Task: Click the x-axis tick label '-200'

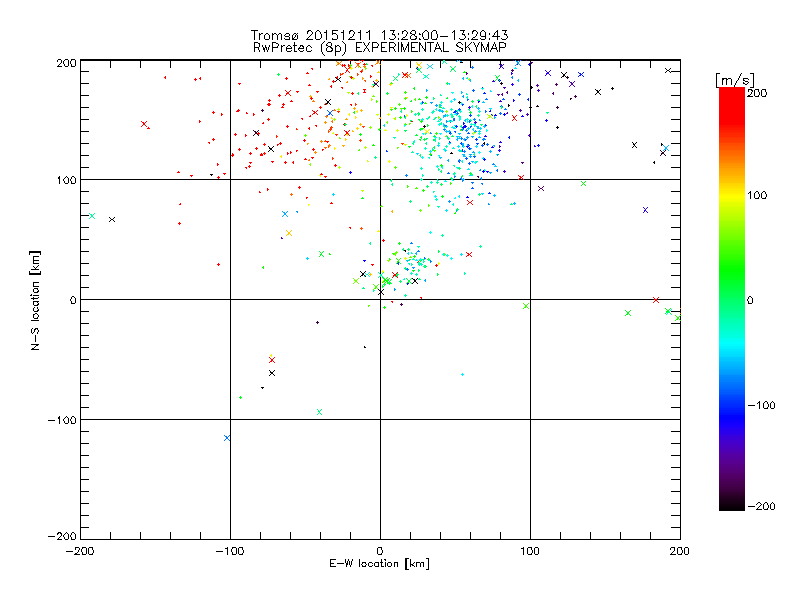Action: (80, 551)
